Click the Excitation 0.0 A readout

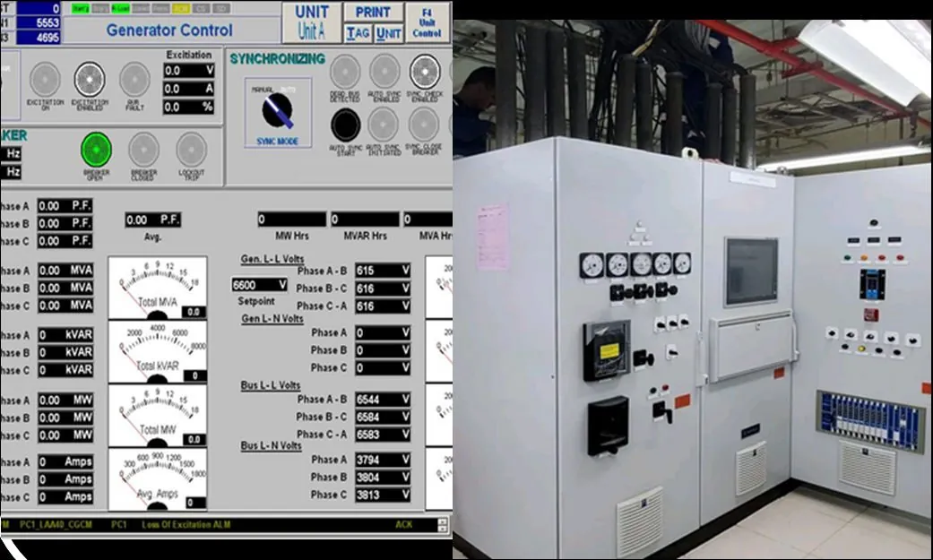tap(188, 89)
